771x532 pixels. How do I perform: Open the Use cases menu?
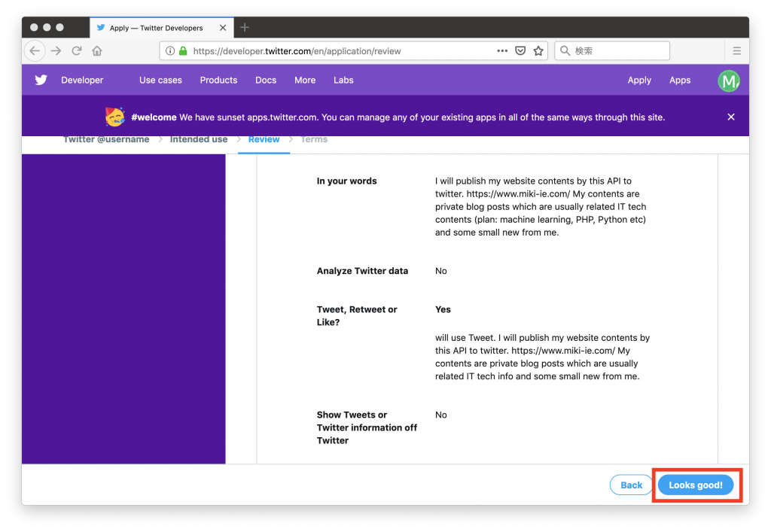point(160,81)
